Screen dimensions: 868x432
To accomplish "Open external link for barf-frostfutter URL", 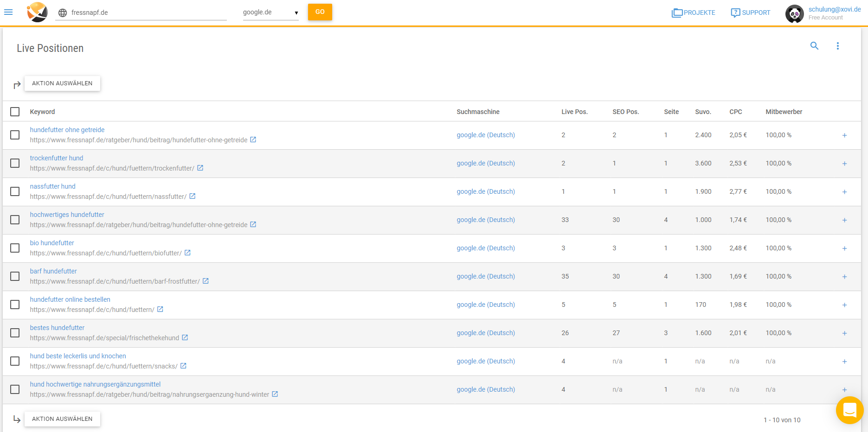I will click(x=206, y=281).
